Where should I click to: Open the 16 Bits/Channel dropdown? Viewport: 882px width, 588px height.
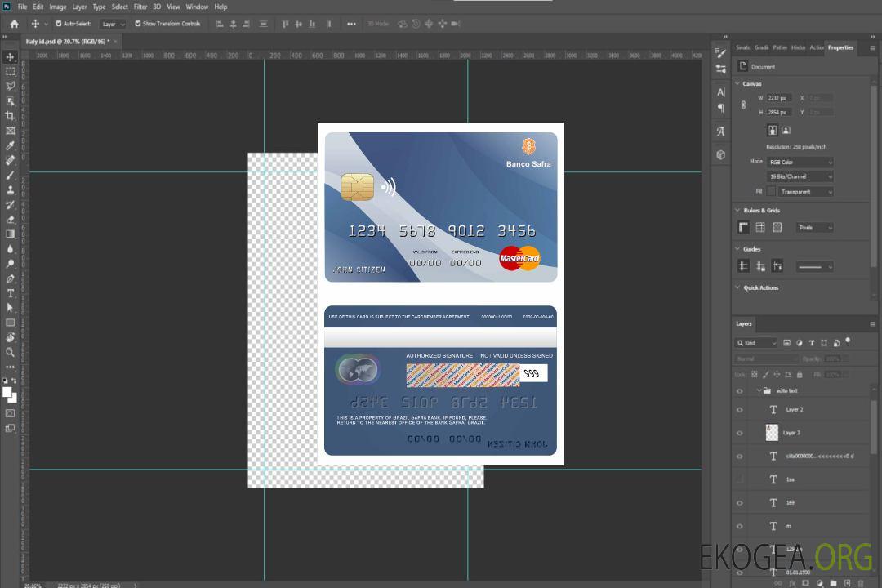800,176
